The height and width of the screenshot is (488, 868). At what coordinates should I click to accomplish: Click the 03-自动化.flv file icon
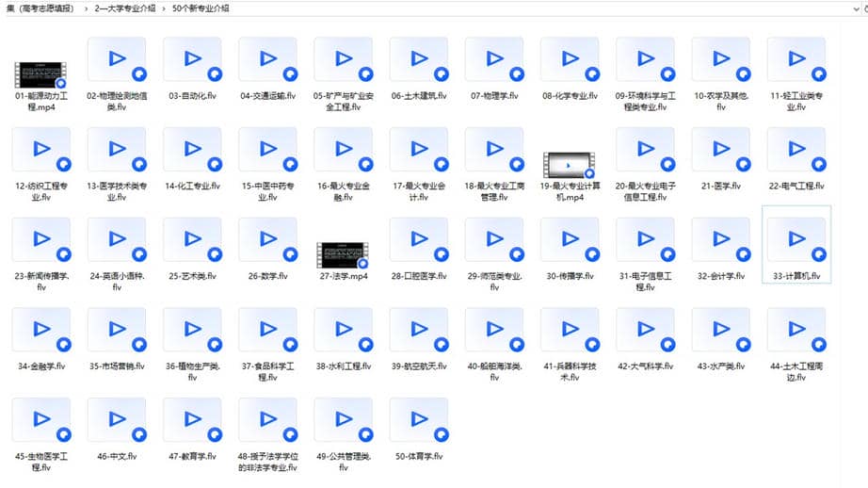click(x=192, y=59)
